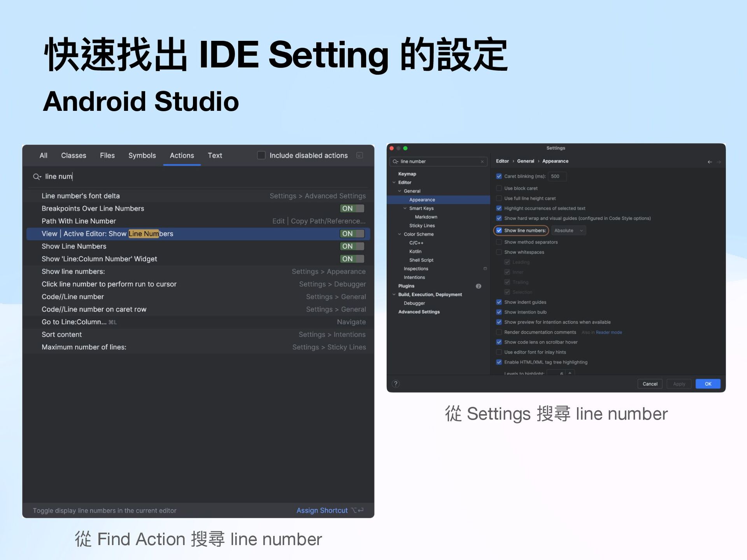Screen dimensions: 747x560
Task: Uncheck Show intention bulb checkbox
Action: (499, 312)
